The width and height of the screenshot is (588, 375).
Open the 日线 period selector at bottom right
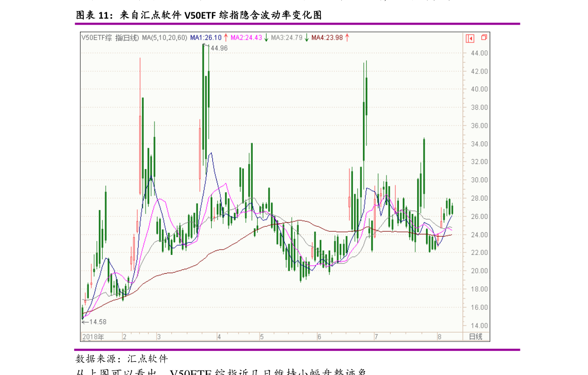click(475, 337)
